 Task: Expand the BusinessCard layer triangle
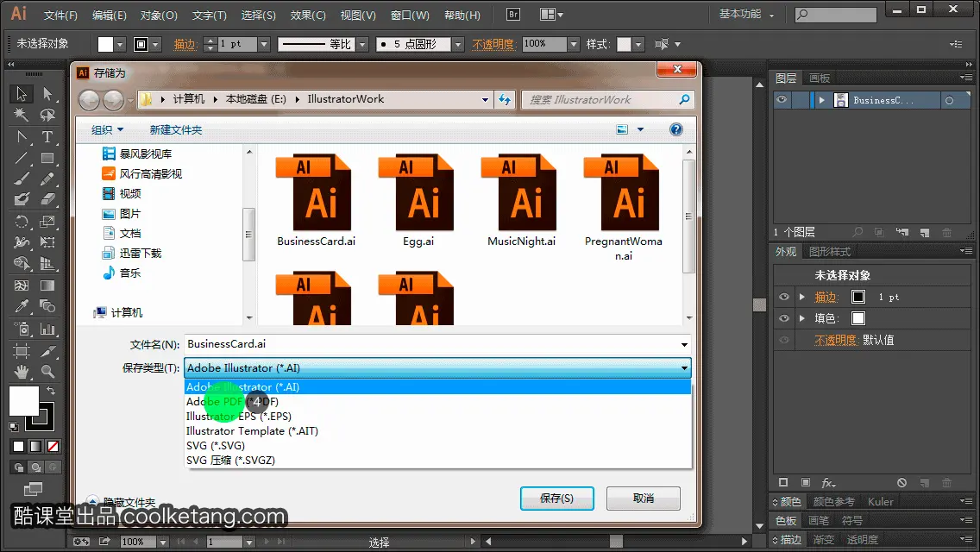pos(821,100)
